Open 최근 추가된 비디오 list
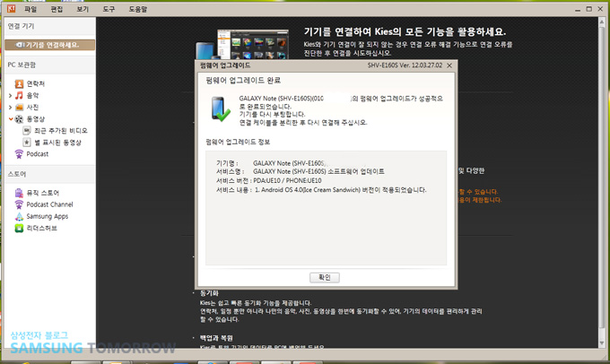The height and width of the screenshot is (364, 610). (61, 131)
